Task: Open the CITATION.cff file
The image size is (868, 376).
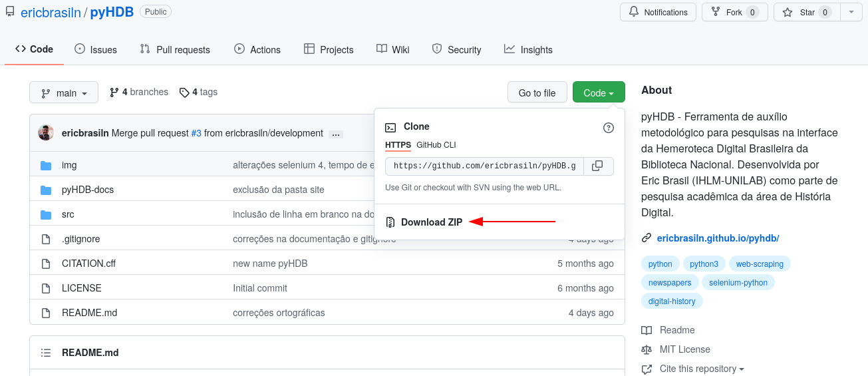Action: [x=88, y=264]
